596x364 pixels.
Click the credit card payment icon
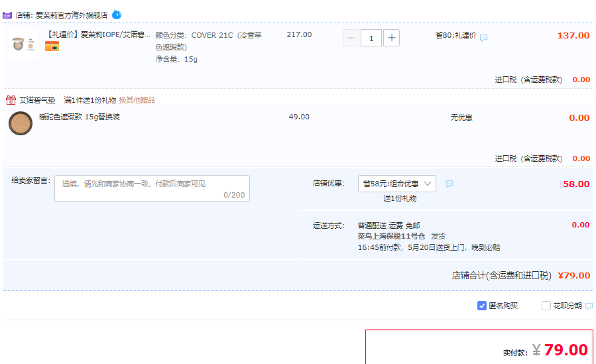pos(52,46)
